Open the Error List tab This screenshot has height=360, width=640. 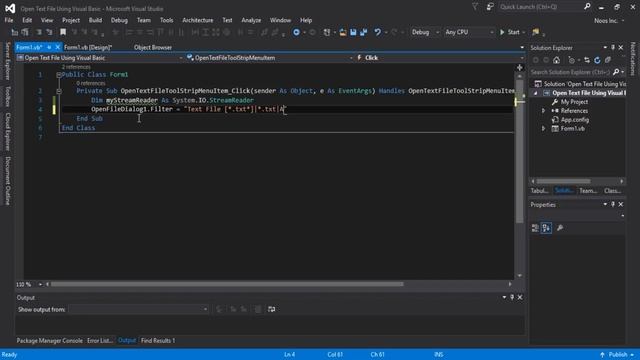click(x=100, y=340)
